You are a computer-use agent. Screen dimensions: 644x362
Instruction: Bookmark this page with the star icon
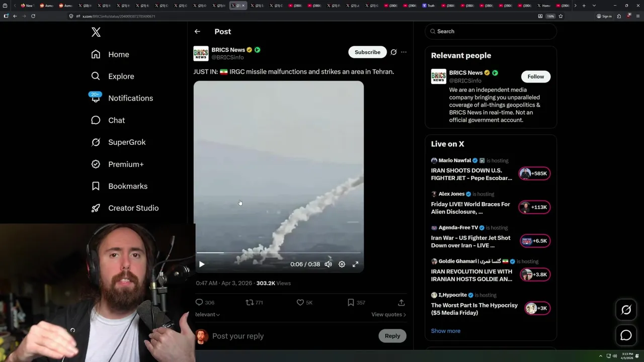click(x=560, y=16)
